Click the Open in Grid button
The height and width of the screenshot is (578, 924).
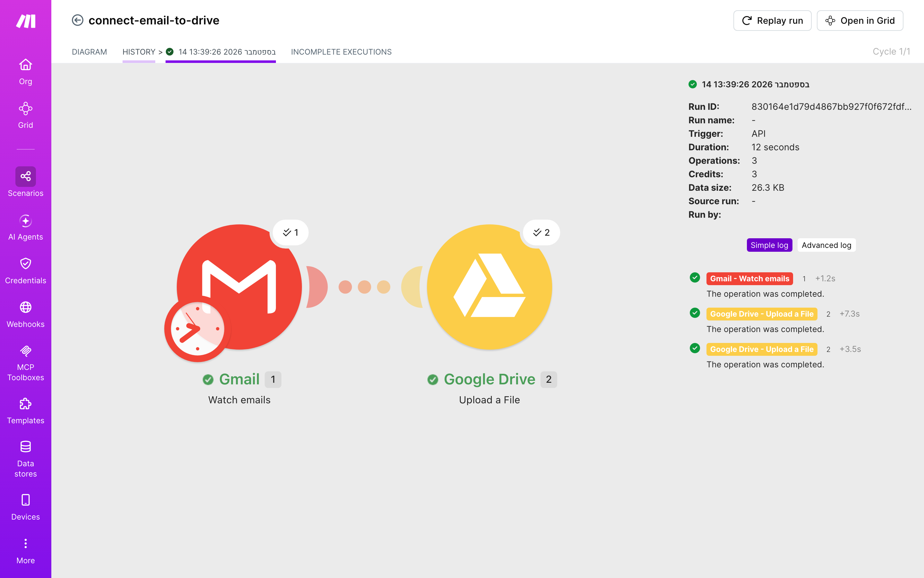click(860, 21)
